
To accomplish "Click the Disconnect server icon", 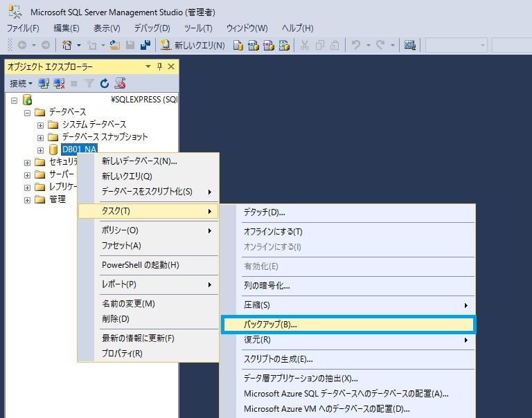I will pyautogui.click(x=60, y=83).
